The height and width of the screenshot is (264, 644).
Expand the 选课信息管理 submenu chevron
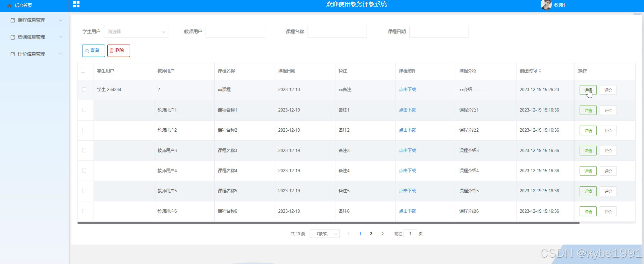tap(61, 37)
